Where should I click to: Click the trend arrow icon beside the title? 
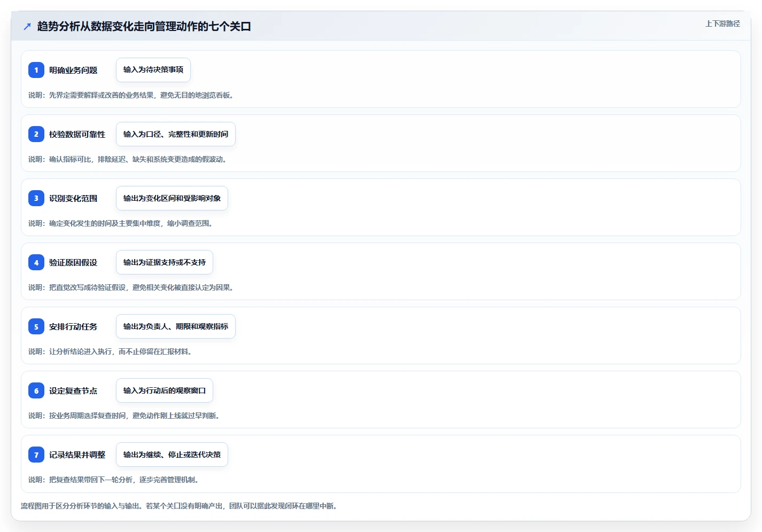27,26
